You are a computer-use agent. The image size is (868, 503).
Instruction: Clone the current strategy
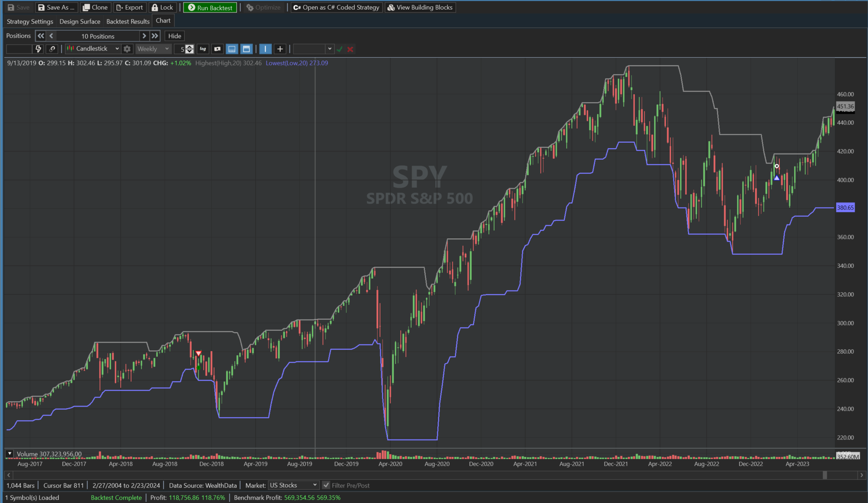tap(95, 7)
